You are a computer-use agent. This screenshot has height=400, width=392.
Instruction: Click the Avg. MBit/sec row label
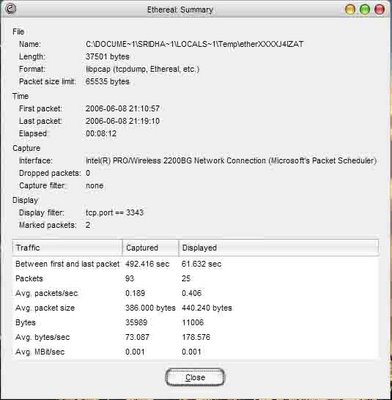pyautogui.click(x=40, y=352)
